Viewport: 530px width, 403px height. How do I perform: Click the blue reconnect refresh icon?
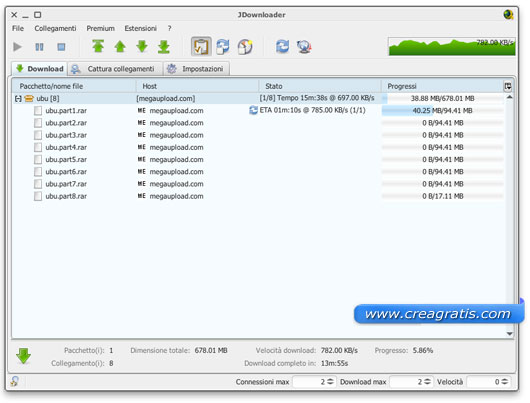pyautogui.click(x=282, y=46)
